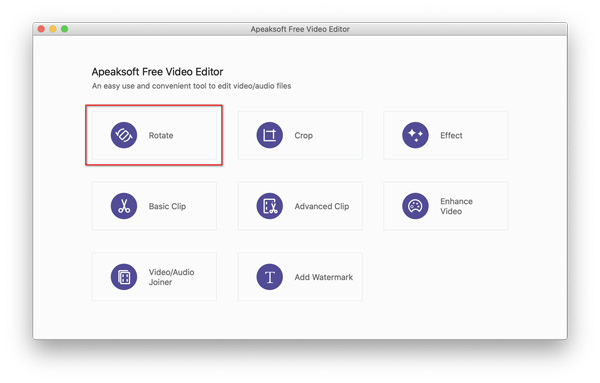The width and height of the screenshot is (600, 383).
Task: Click the Rotate circular arrows icon
Action: click(124, 135)
